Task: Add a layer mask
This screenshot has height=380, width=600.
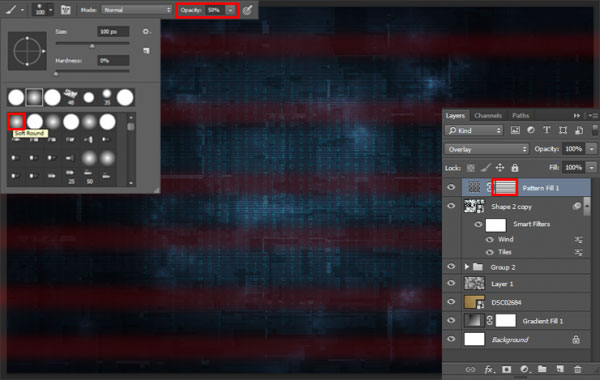Action: click(x=507, y=369)
